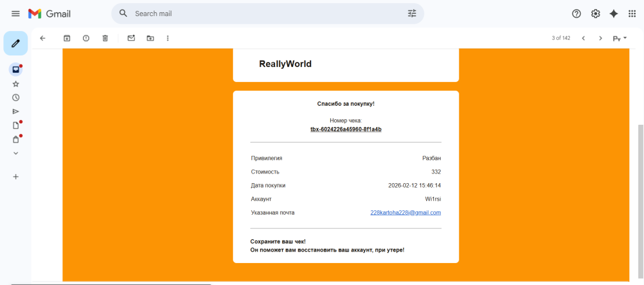The height and width of the screenshot is (285, 644).
Task: Click the "Стоимость" label
Action: coord(265,172)
